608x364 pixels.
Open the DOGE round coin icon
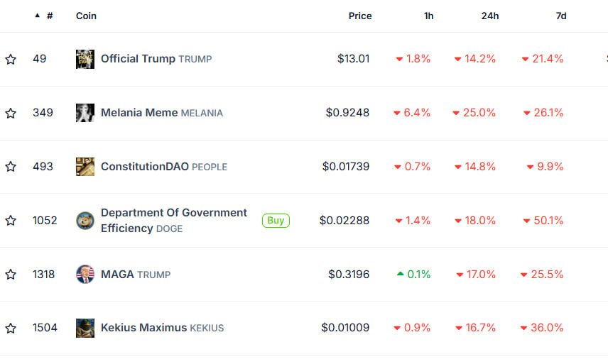[85, 221]
